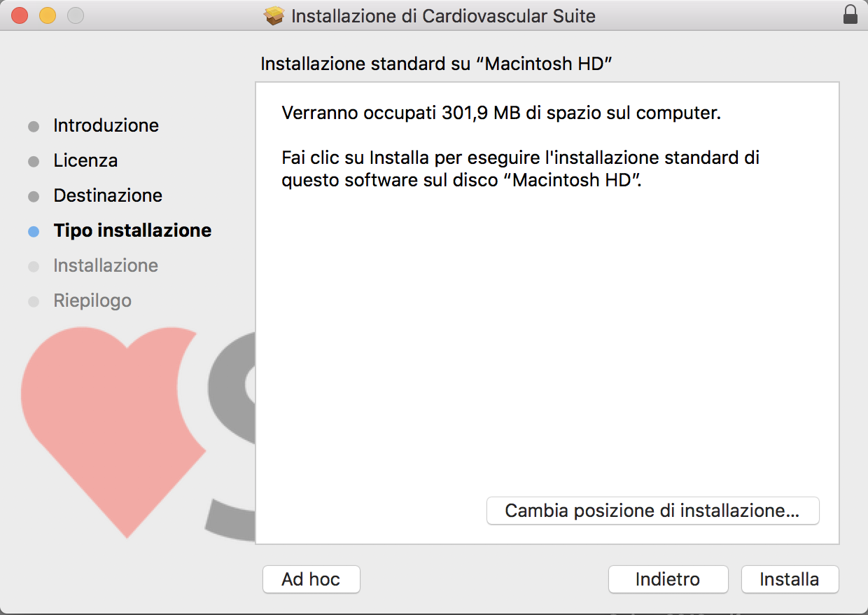Select the Destinazione step in sidebar
The width and height of the screenshot is (868, 615).
[x=108, y=195]
